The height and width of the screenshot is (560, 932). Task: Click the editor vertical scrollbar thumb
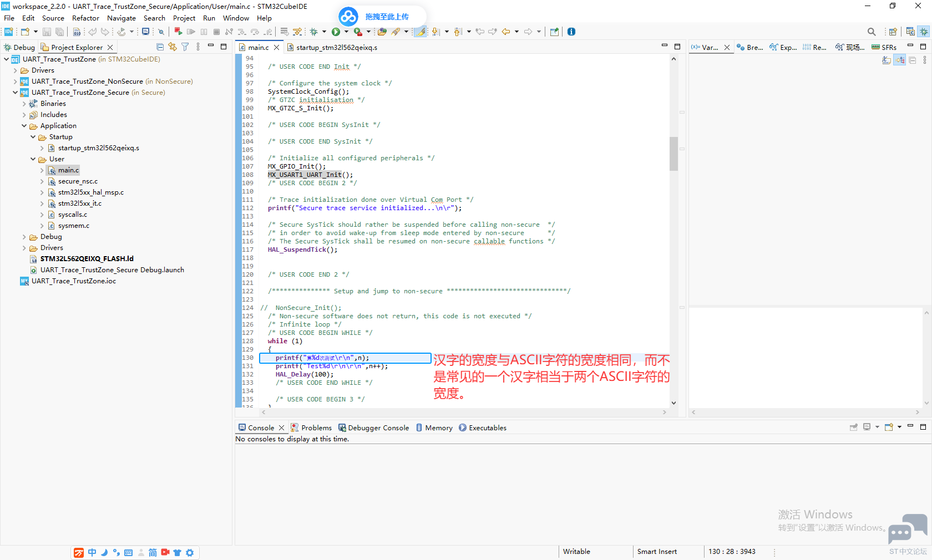tap(673, 154)
